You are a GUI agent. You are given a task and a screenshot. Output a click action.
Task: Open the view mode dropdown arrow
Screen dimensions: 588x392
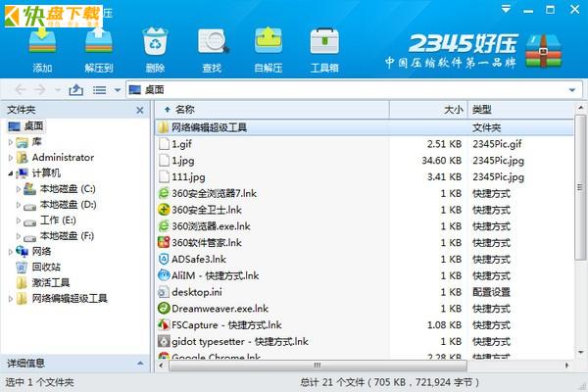118,90
